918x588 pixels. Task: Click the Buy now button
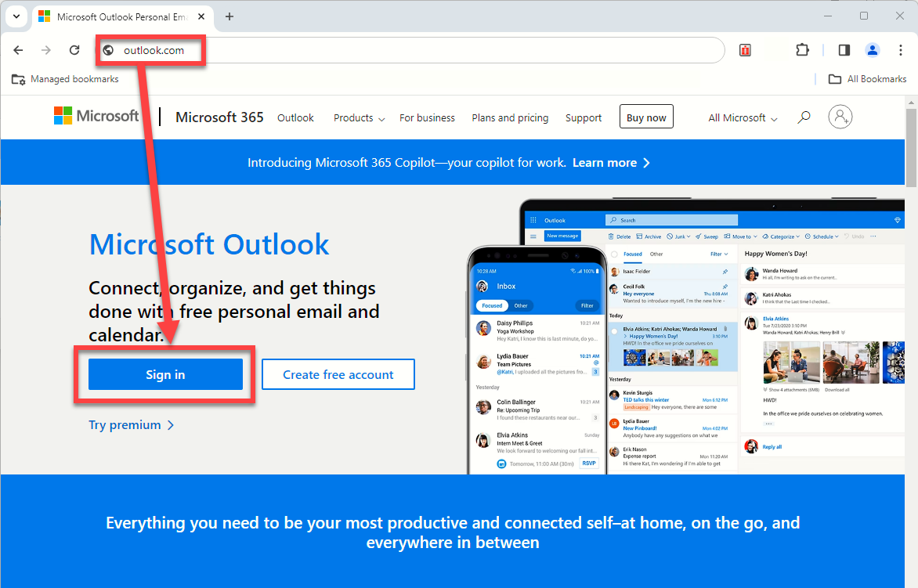tap(646, 117)
